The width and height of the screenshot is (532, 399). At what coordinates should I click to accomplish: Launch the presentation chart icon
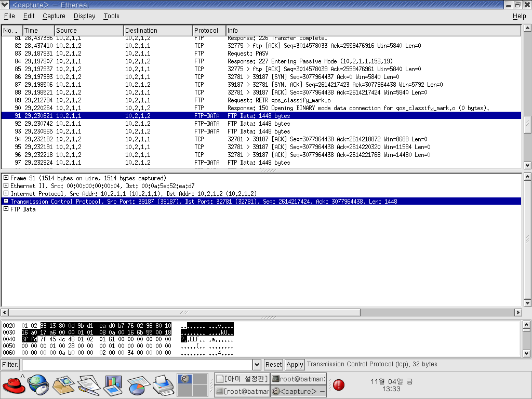pyautogui.click(x=113, y=385)
